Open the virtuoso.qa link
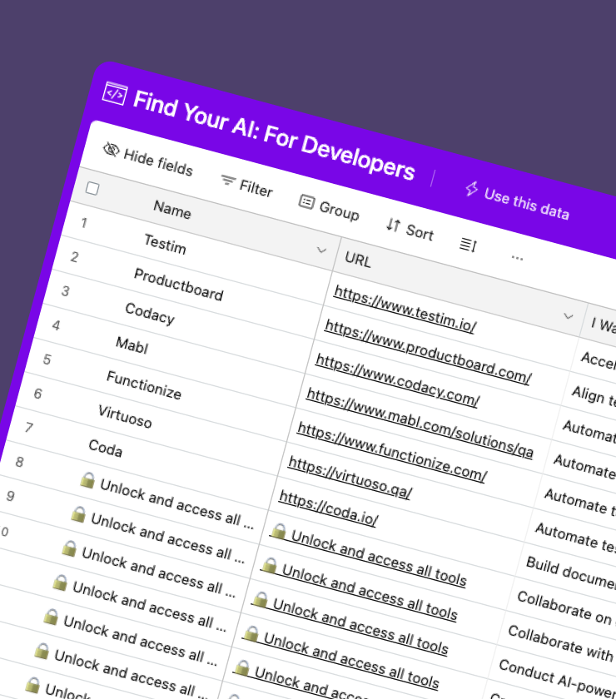616x699 pixels. tap(350, 478)
